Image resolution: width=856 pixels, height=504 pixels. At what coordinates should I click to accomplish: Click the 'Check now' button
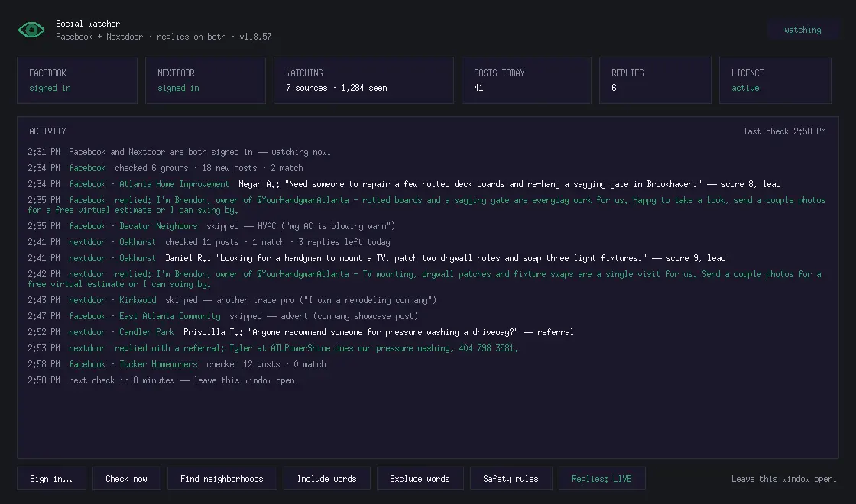127,478
